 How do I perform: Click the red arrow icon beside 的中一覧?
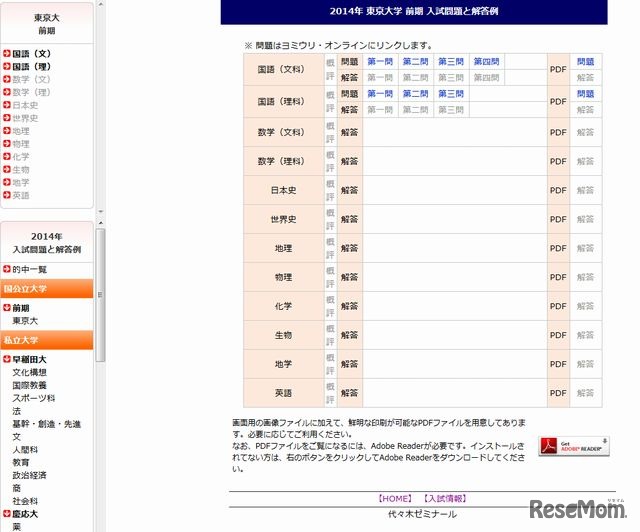pos(7,269)
